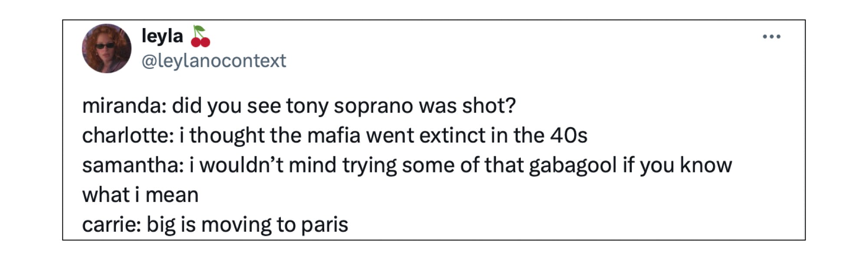Image resolution: width=868 pixels, height=260 pixels.
Task: Open the display name "leyla" profile link
Action: 162,36
